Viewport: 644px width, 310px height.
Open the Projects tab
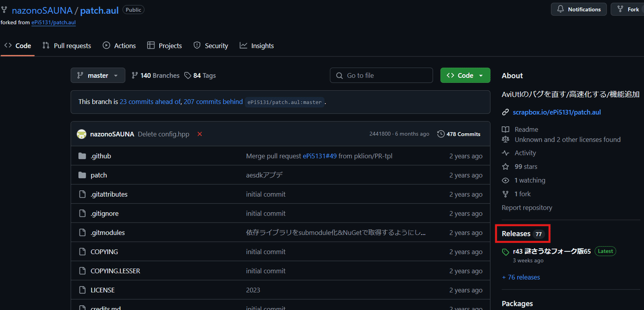click(x=165, y=46)
